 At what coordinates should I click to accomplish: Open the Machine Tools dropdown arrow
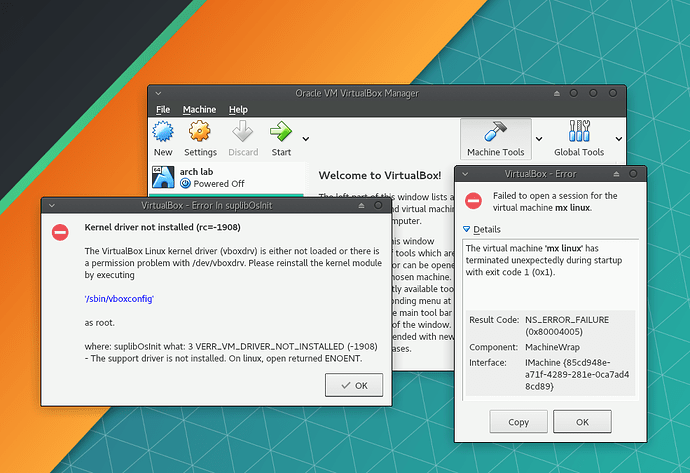[539, 139]
